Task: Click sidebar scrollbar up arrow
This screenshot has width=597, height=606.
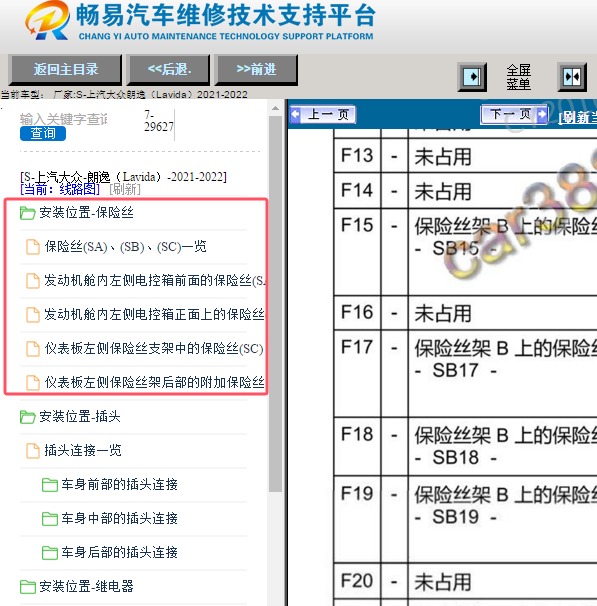Action: 276,108
